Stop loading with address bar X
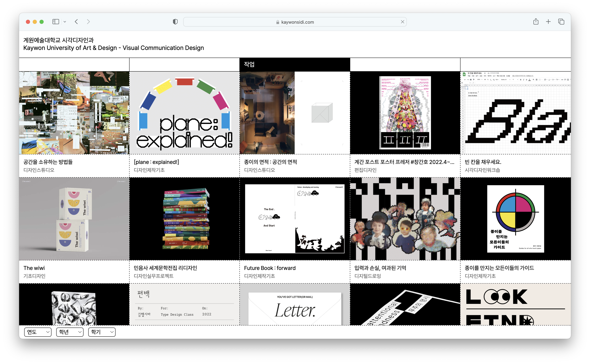590x364 pixels. click(402, 22)
